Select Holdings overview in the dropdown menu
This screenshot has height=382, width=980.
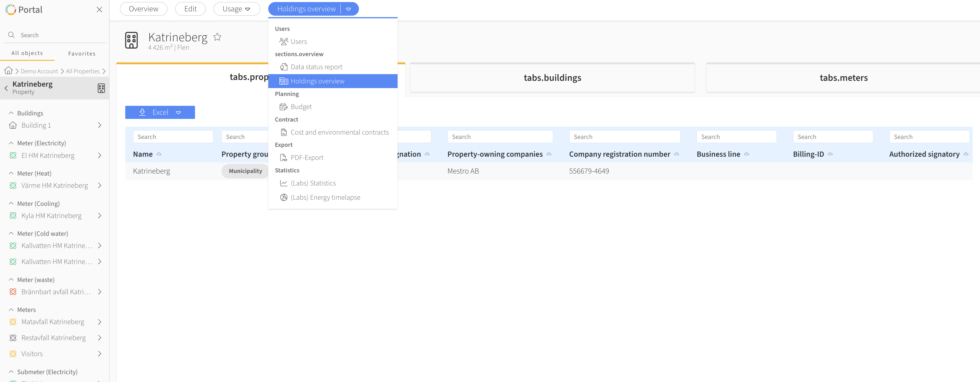333,81
